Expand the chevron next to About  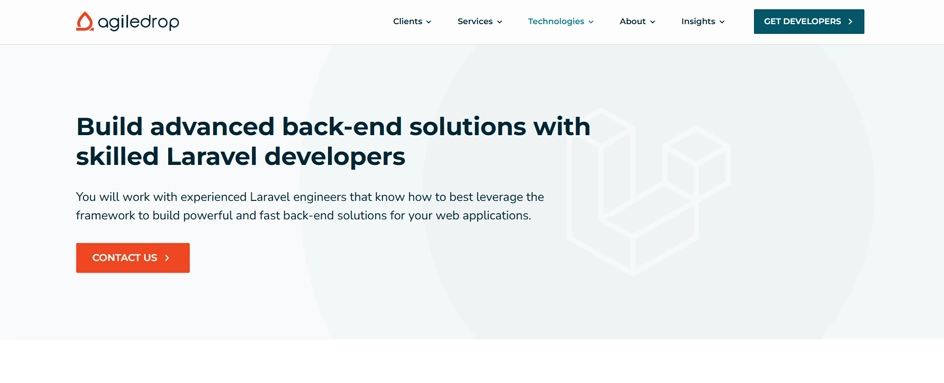click(653, 22)
